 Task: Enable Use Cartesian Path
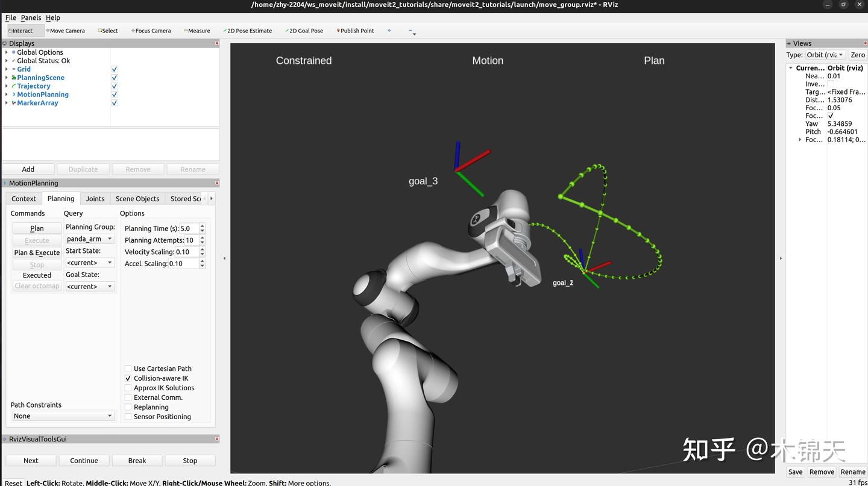tap(128, 369)
